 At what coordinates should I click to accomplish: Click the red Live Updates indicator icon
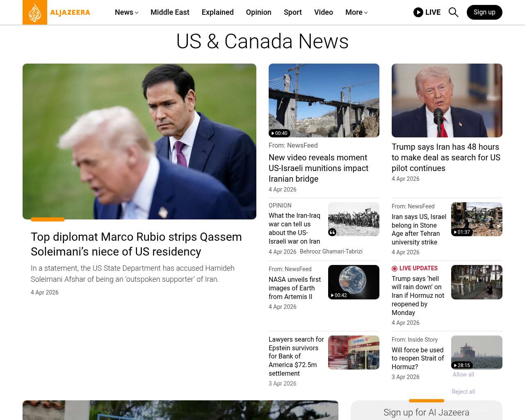tap(395, 269)
